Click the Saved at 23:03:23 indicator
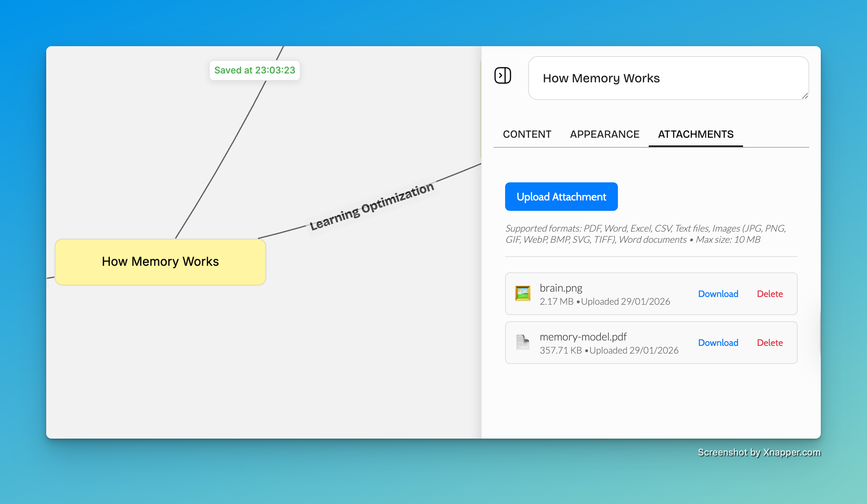The height and width of the screenshot is (504, 867). (254, 70)
